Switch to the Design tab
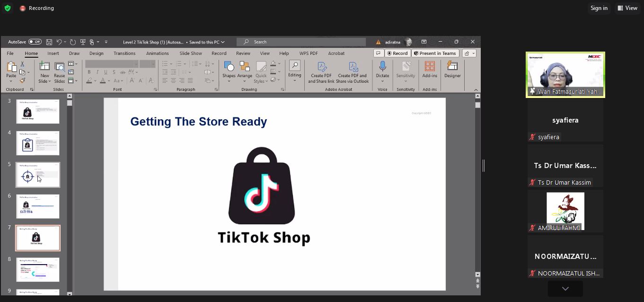This screenshot has height=302, width=644. tap(96, 53)
